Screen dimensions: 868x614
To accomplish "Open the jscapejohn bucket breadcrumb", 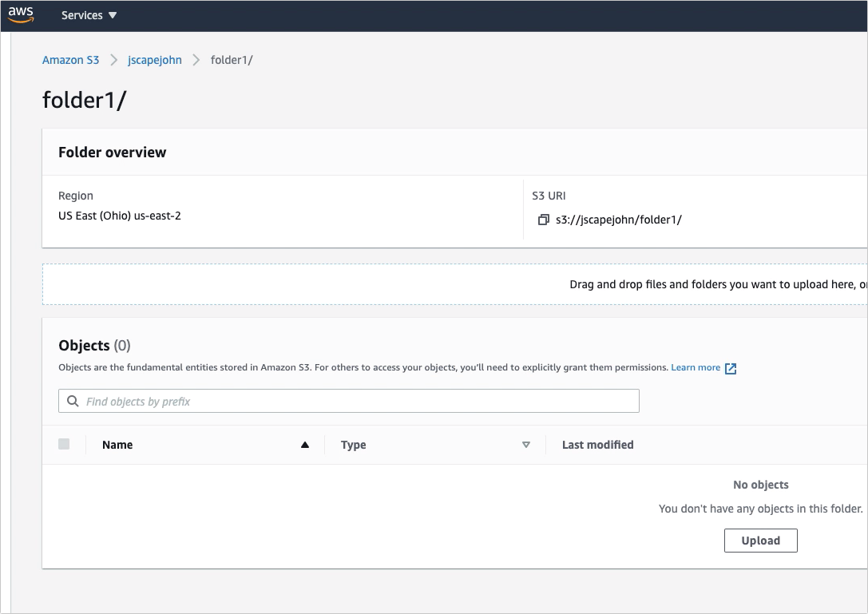I will pyautogui.click(x=154, y=60).
